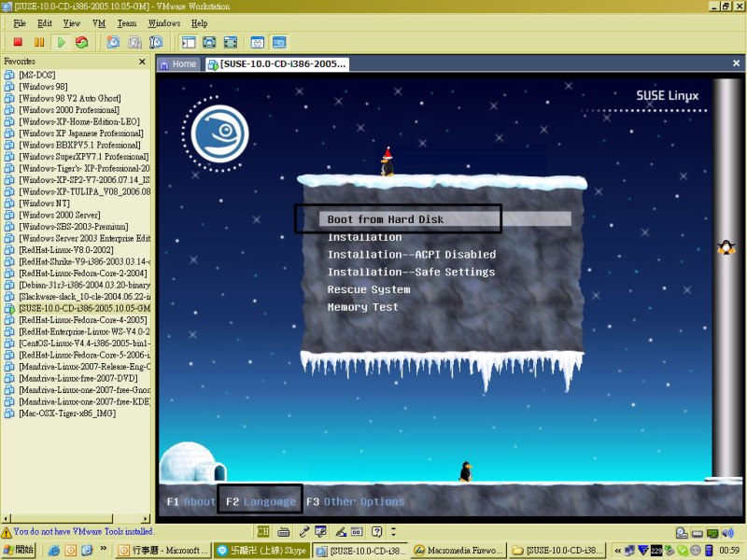Click F3 Other Options in boot screen
The height and width of the screenshot is (560, 747).
356,502
